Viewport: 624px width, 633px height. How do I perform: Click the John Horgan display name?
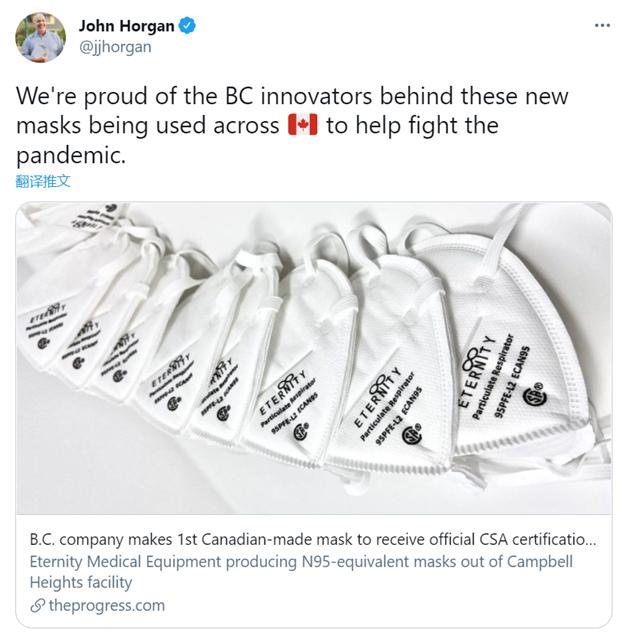126,26
